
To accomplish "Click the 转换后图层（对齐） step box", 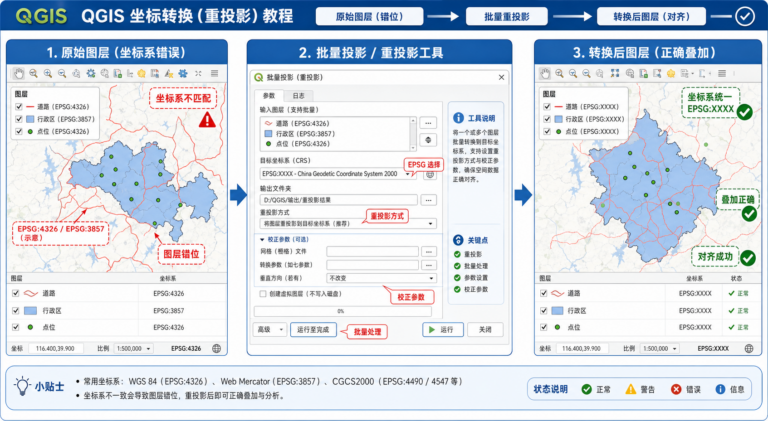I will pos(651,17).
